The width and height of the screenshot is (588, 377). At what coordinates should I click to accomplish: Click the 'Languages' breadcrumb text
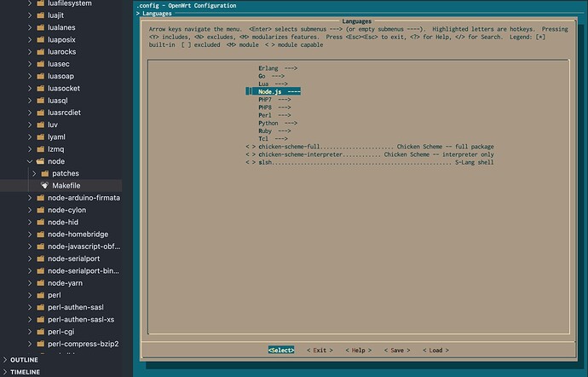pyautogui.click(x=157, y=14)
